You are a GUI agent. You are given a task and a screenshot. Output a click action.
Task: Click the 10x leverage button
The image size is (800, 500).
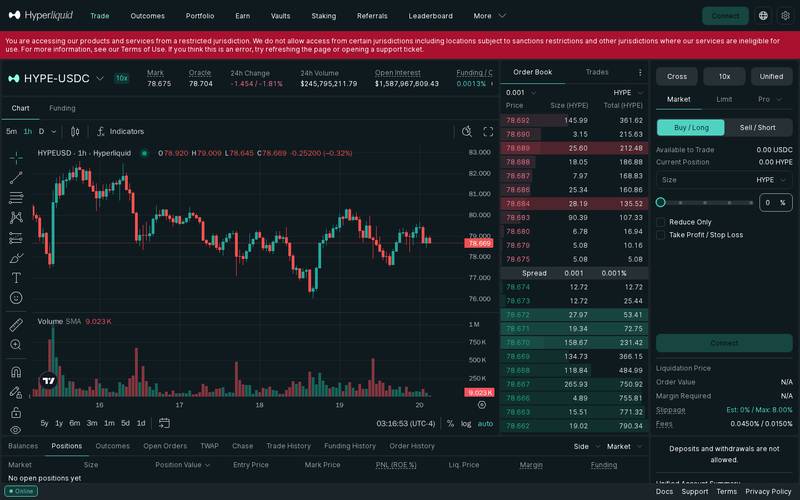point(724,77)
